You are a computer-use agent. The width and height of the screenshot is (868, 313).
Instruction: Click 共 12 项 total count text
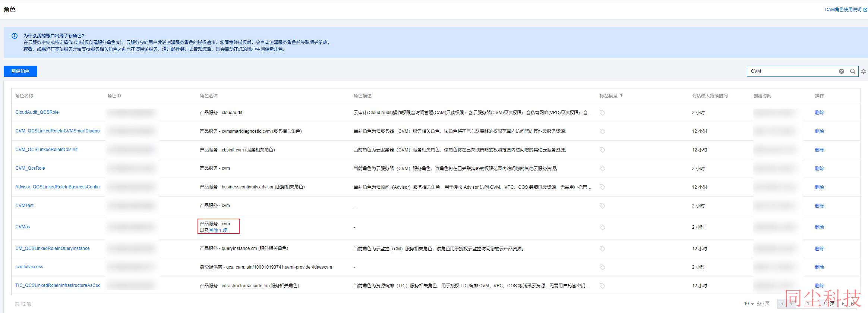(23, 304)
